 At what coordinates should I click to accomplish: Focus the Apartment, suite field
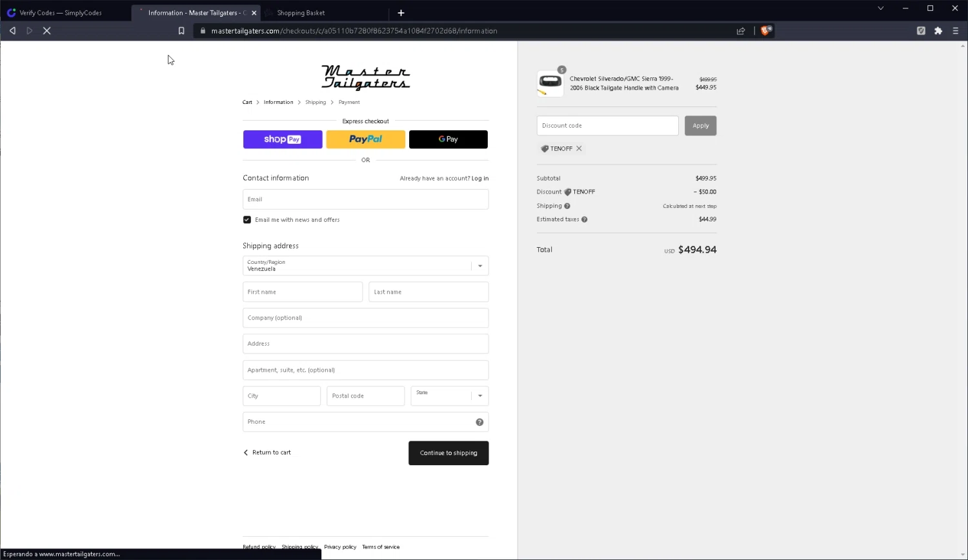pos(365,370)
